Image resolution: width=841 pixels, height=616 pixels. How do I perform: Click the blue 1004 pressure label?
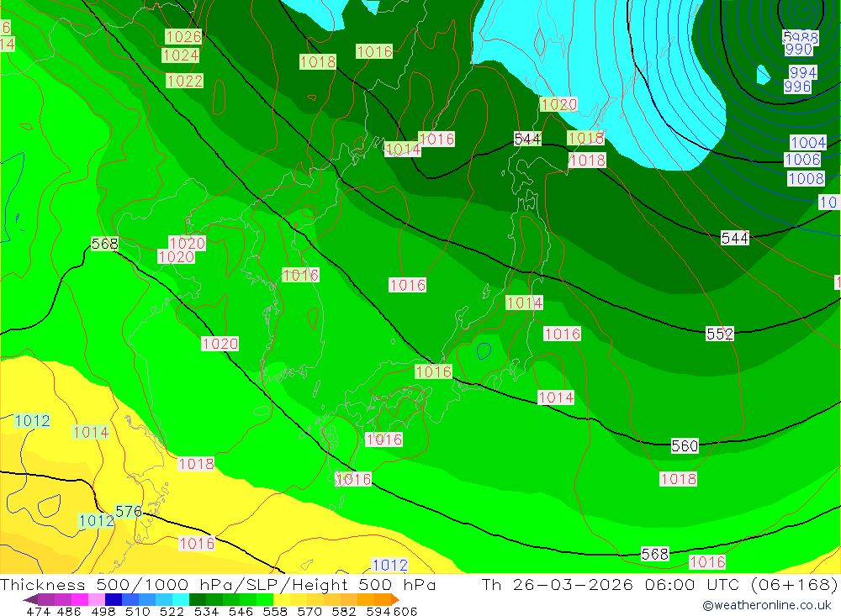(x=808, y=143)
